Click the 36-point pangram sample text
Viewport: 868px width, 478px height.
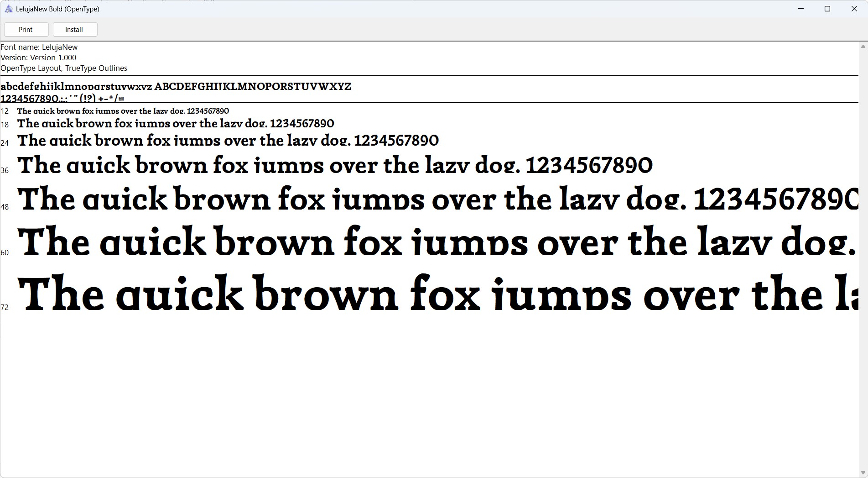tap(335, 164)
